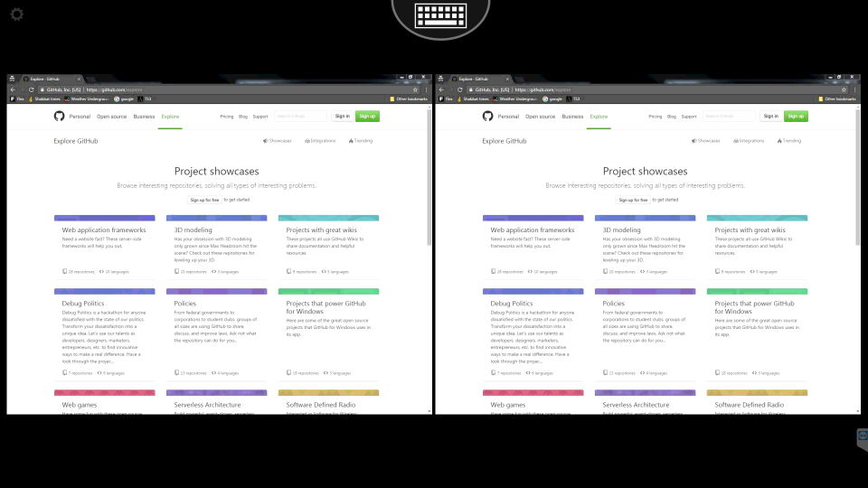Open Integrations section in right window
The height and width of the screenshot is (488, 868).
pos(749,141)
